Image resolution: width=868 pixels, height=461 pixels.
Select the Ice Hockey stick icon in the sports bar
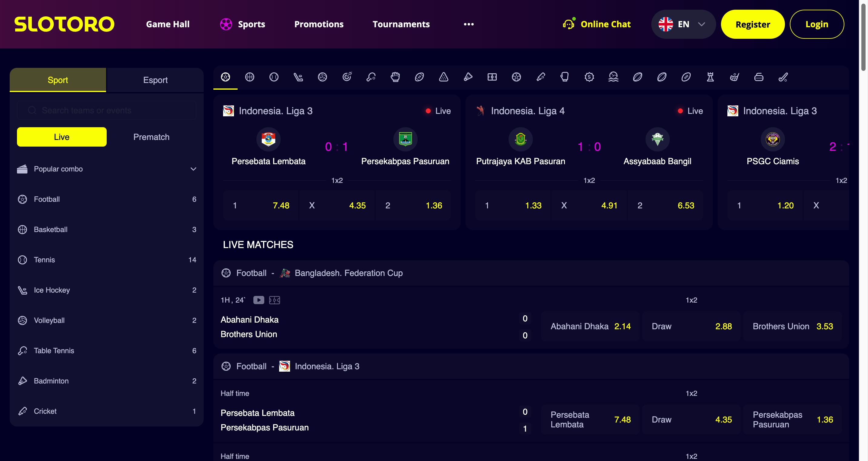(x=298, y=77)
